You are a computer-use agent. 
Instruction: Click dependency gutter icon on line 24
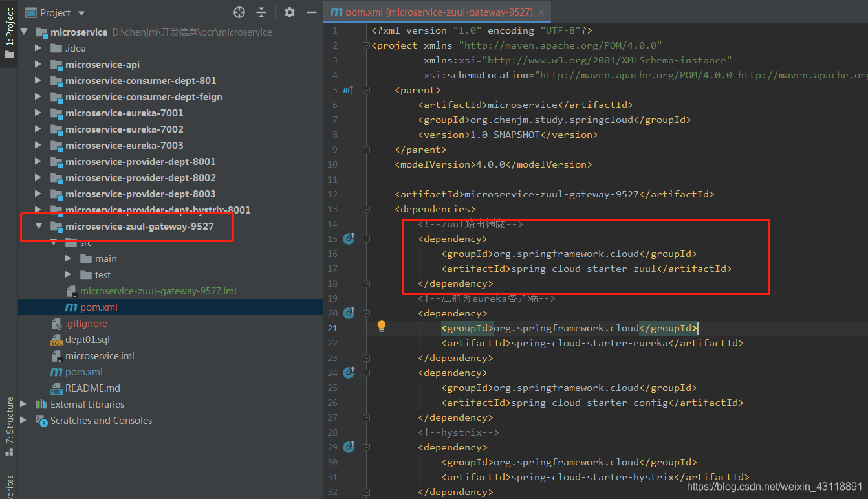click(x=349, y=373)
